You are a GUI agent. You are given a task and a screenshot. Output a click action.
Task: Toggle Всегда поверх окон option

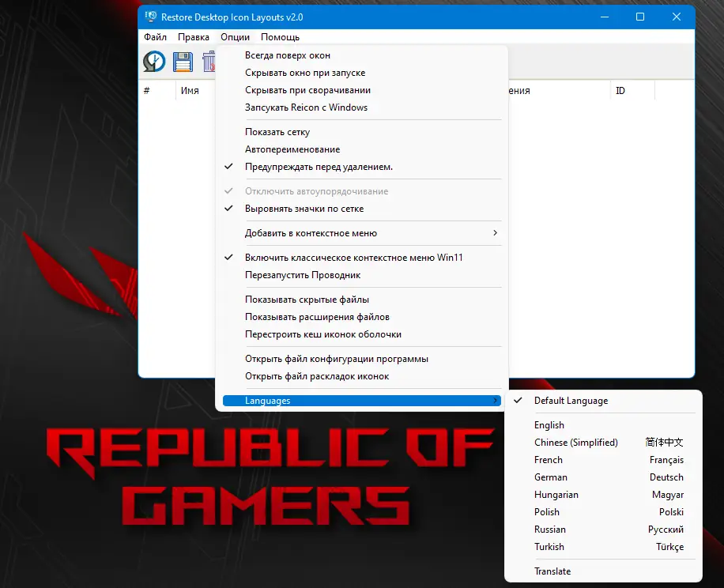[x=362, y=55]
